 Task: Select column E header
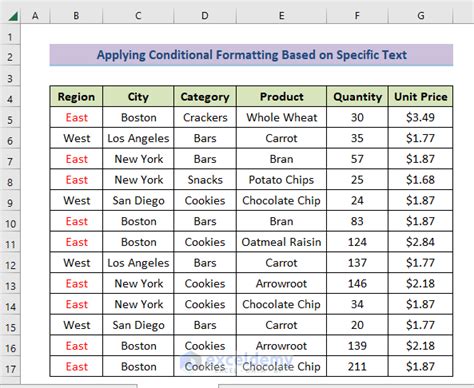click(x=281, y=16)
